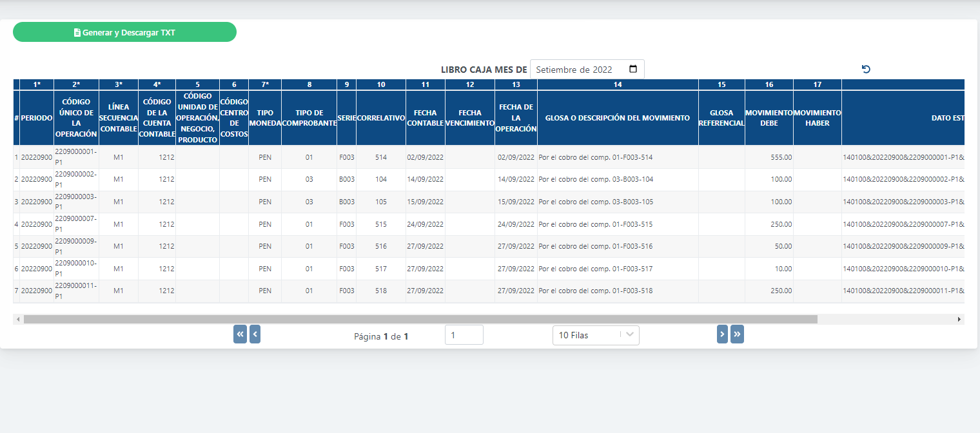The width and height of the screenshot is (980, 433).
Task: Click the page number input box
Action: tap(464, 335)
